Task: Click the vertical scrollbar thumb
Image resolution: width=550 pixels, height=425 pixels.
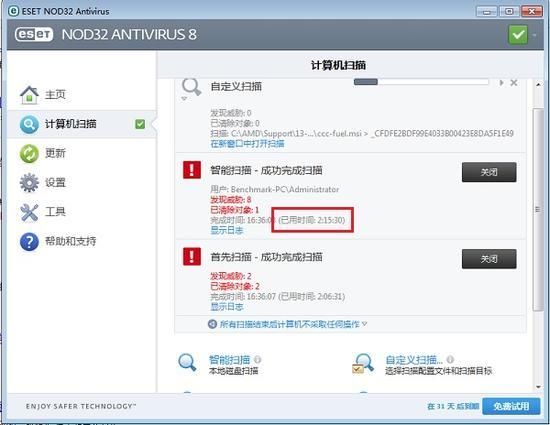Action: tap(538, 209)
